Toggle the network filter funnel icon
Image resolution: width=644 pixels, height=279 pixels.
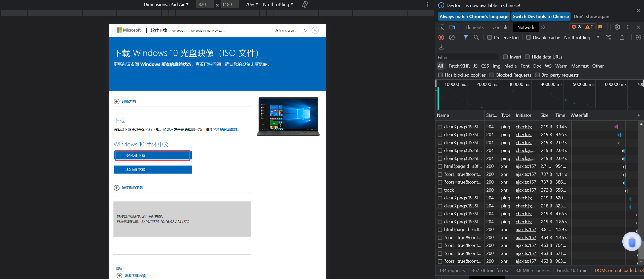point(466,37)
